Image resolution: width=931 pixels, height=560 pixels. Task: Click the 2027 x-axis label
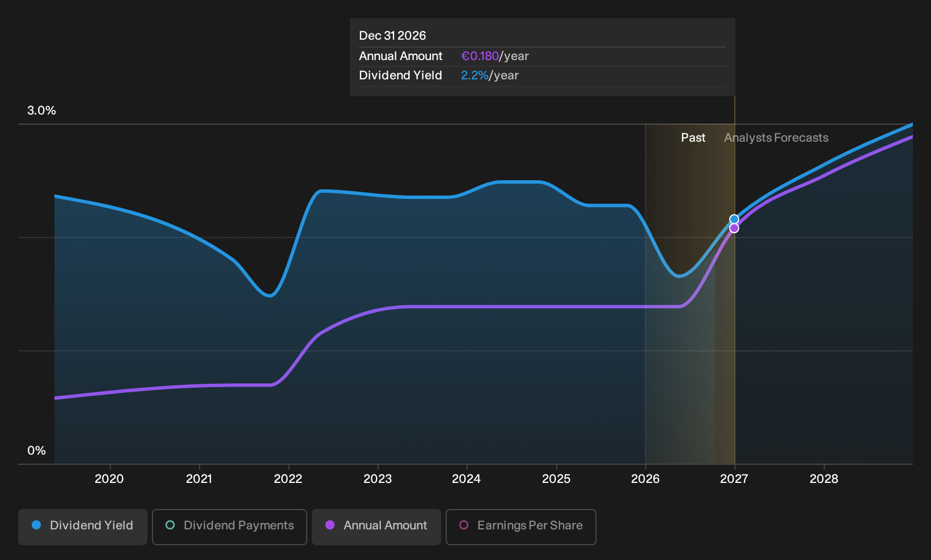(x=734, y=479)
